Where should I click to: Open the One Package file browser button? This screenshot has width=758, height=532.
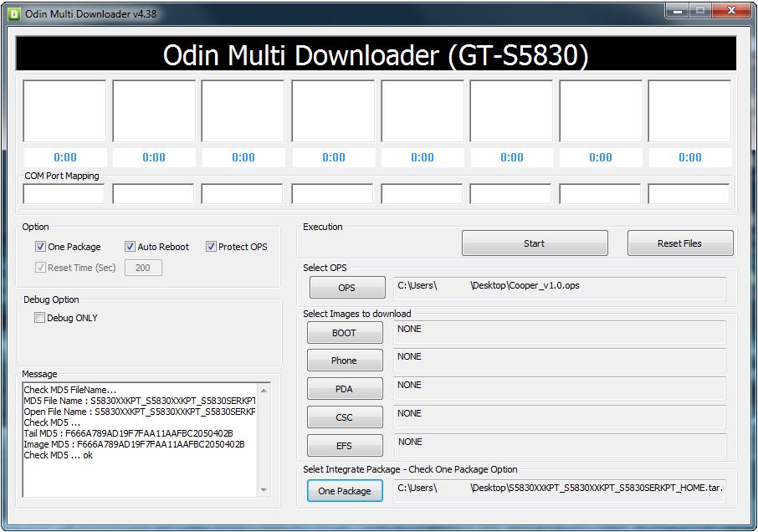pyautogui.click(x=345, y=491)
